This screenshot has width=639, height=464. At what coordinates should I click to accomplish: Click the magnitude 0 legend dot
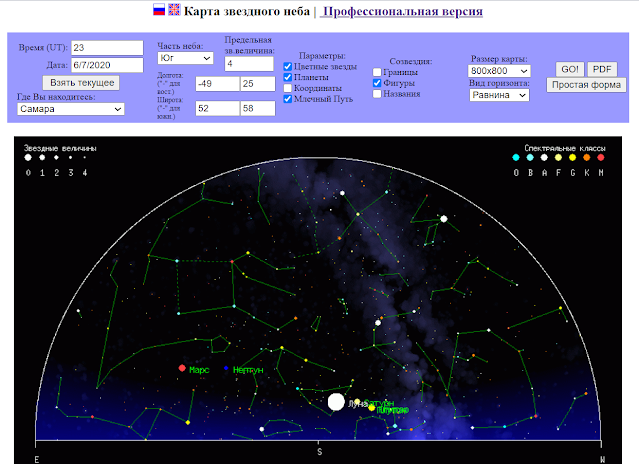(28, 157)
